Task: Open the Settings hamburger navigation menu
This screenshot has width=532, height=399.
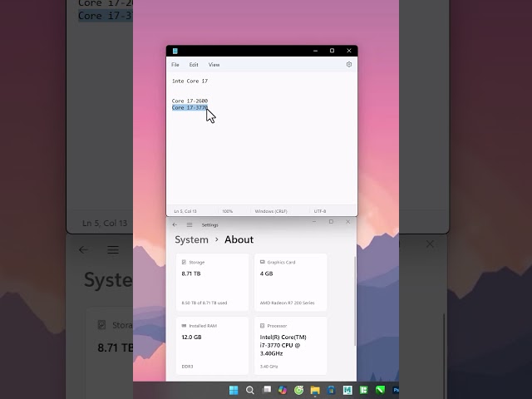Action: pyautogui.click(x=190, y=224)
